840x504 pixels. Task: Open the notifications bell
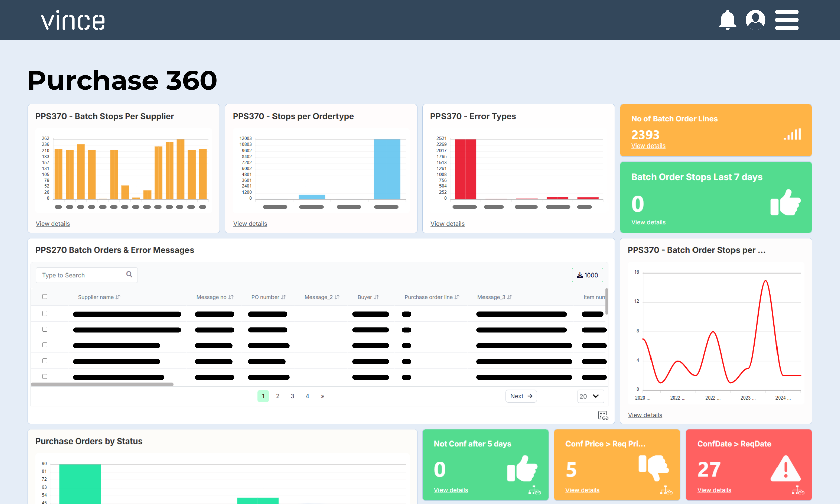point(727,20)
